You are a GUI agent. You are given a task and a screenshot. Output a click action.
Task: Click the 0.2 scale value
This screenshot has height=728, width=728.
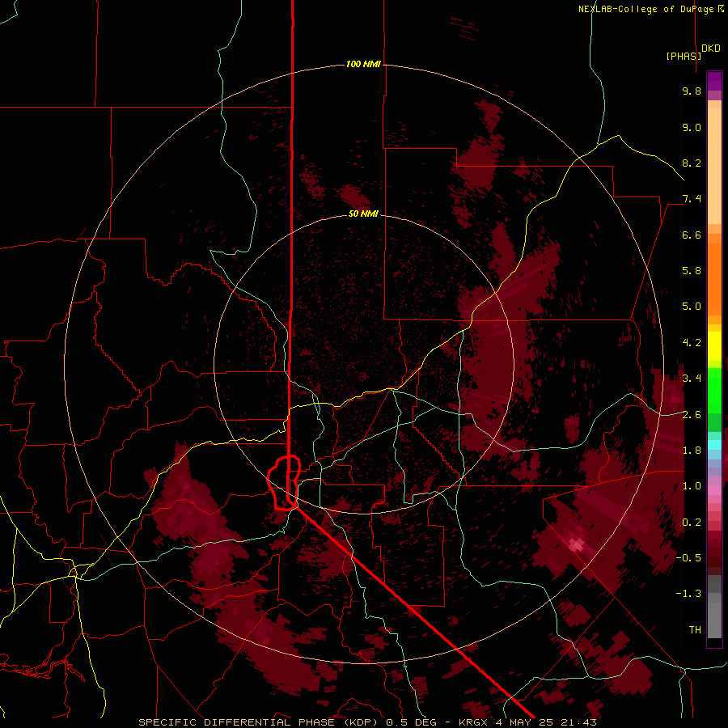[x=692, y=523]
